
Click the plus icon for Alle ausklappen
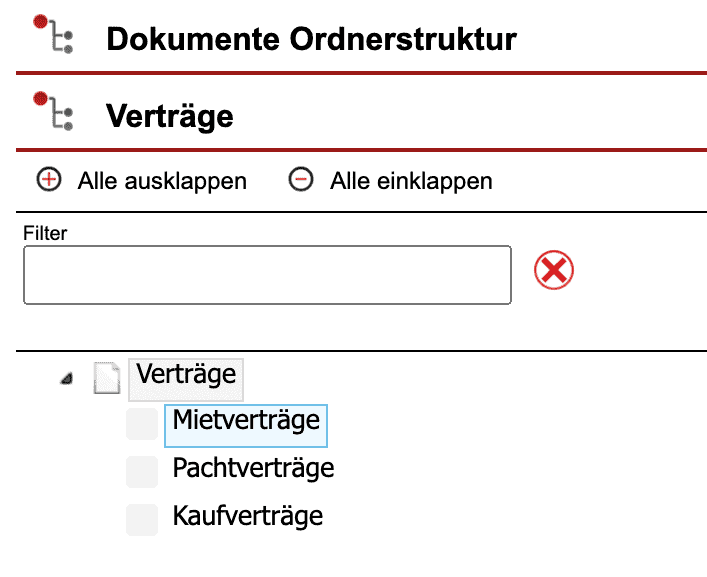pos(48,181)
